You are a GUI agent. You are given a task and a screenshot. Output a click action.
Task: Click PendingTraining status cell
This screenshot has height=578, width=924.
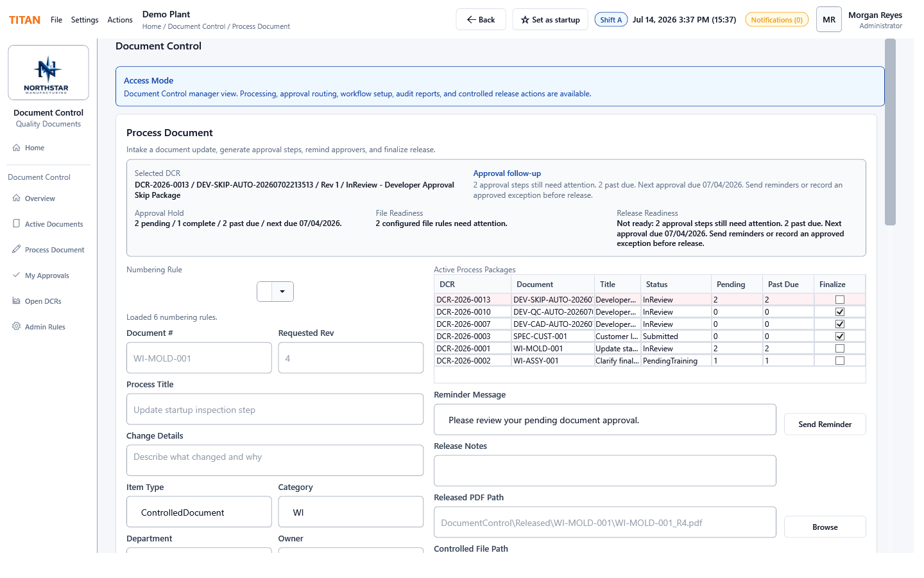[x=676, y=361]
